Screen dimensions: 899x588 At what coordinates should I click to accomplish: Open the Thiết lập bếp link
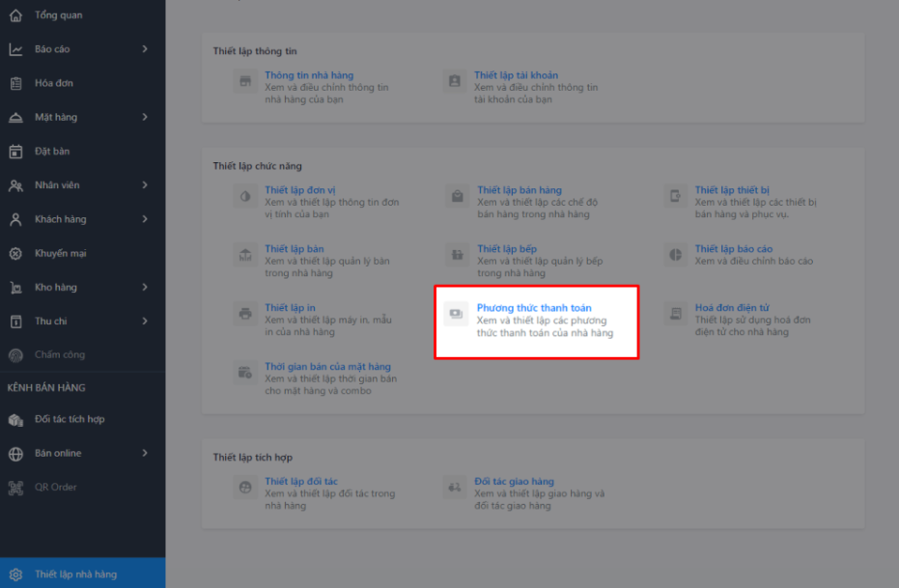click(x=507, y=249)
